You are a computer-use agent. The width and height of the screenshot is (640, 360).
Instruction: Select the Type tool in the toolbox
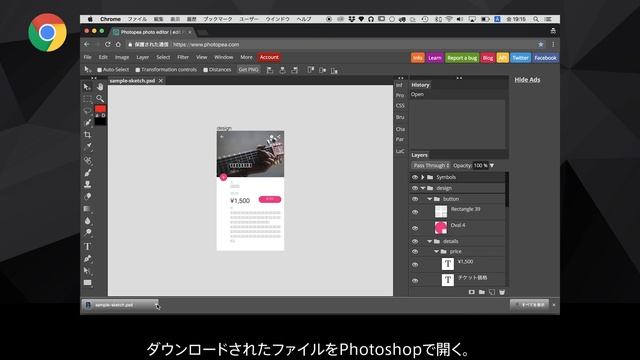tap(87, 247)
